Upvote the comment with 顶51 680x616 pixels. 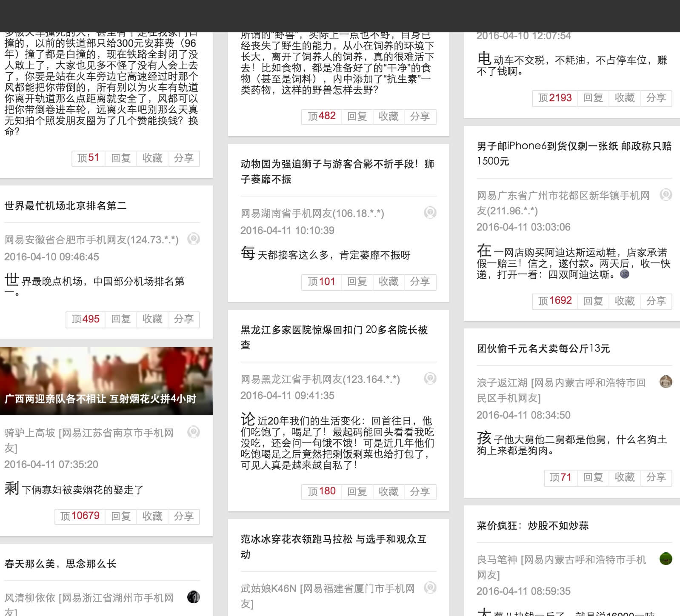pos(88,158)
